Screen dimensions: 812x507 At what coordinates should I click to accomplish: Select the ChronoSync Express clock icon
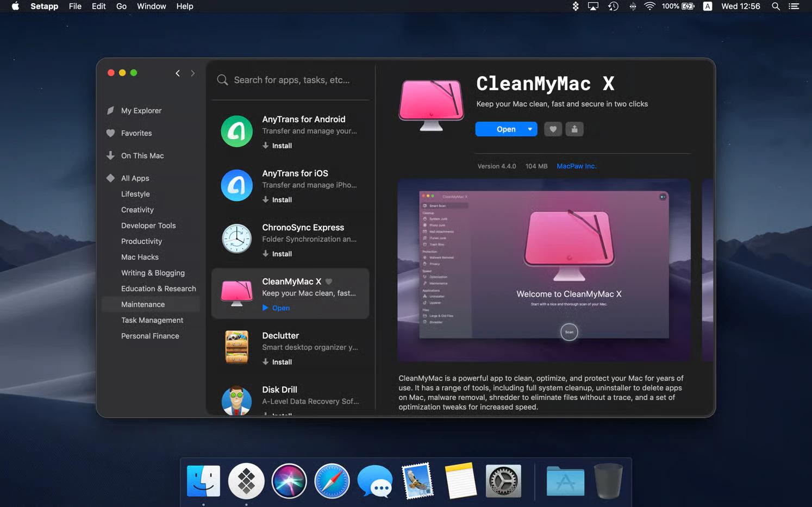click(x=236, y=239)
